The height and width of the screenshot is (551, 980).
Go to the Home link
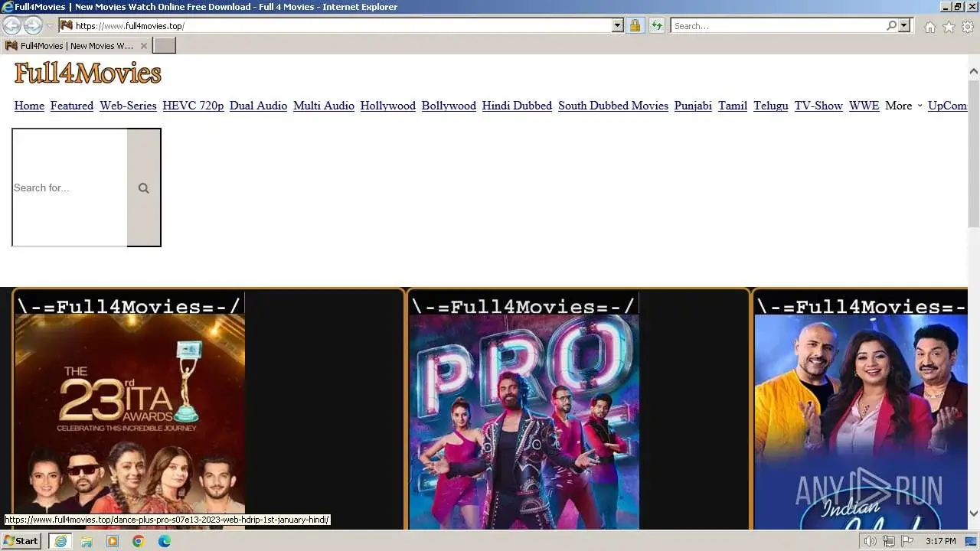(x=29, y=106)
